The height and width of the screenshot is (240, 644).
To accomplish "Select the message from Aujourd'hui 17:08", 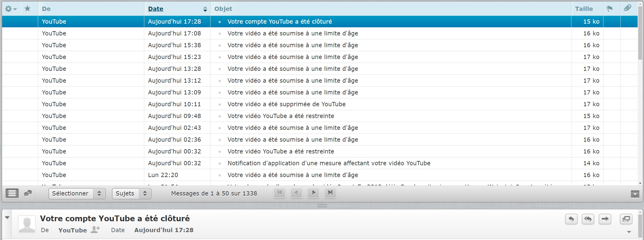I will [x=320, y=33].
